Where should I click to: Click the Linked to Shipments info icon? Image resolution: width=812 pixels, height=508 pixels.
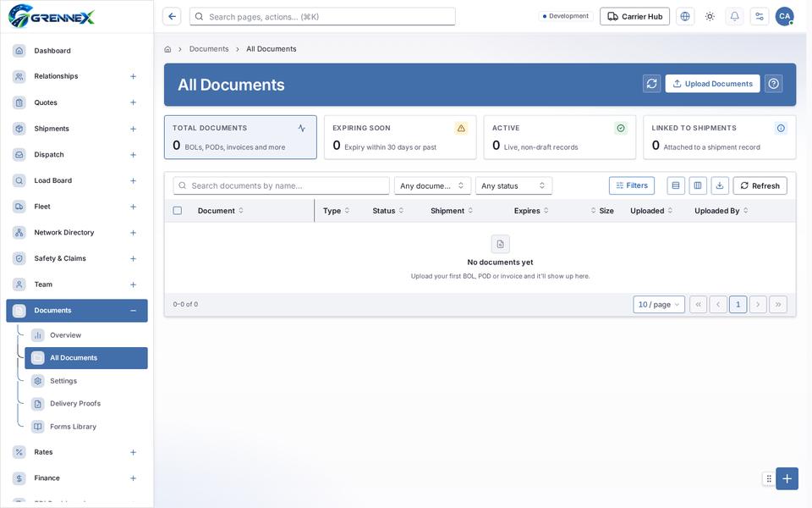click(x=781, y=128)
